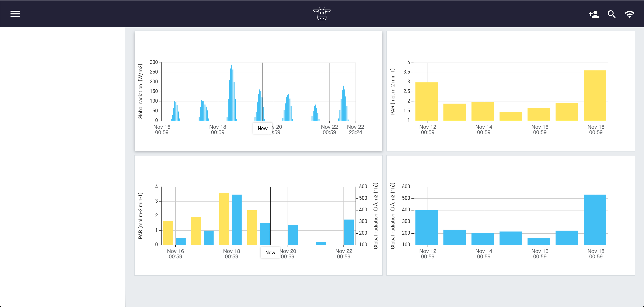Open the hamburger navigation menu
Viewport: 644px width, 307px height.
point(15,14)
